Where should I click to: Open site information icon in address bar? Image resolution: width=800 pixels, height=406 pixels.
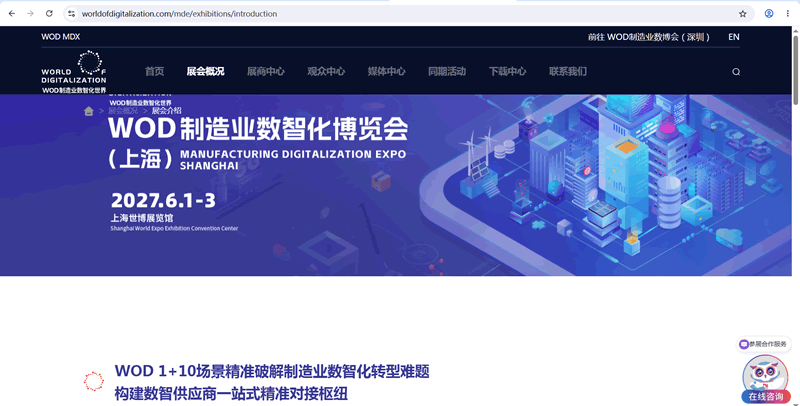click(x=71, y=14)
